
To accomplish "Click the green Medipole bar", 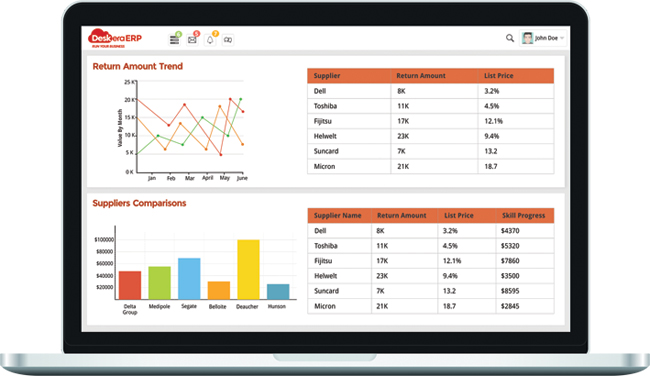I will click(x=160, y=283).
